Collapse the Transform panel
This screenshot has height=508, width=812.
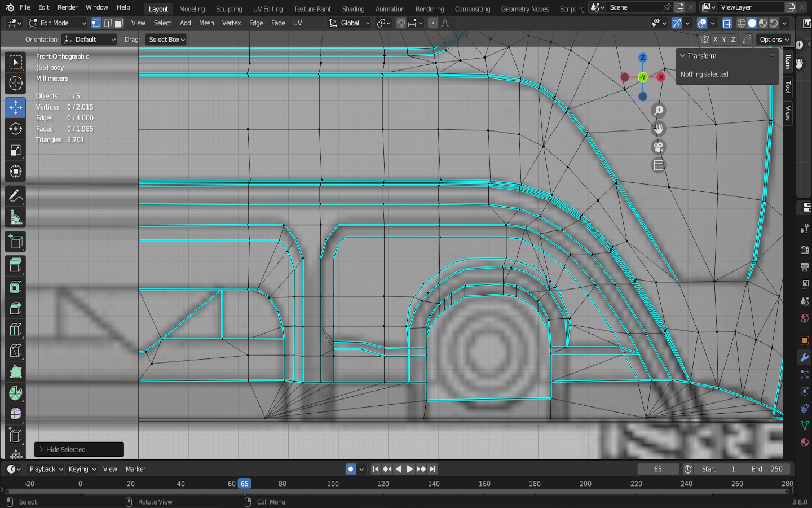[x=683, y=56]
